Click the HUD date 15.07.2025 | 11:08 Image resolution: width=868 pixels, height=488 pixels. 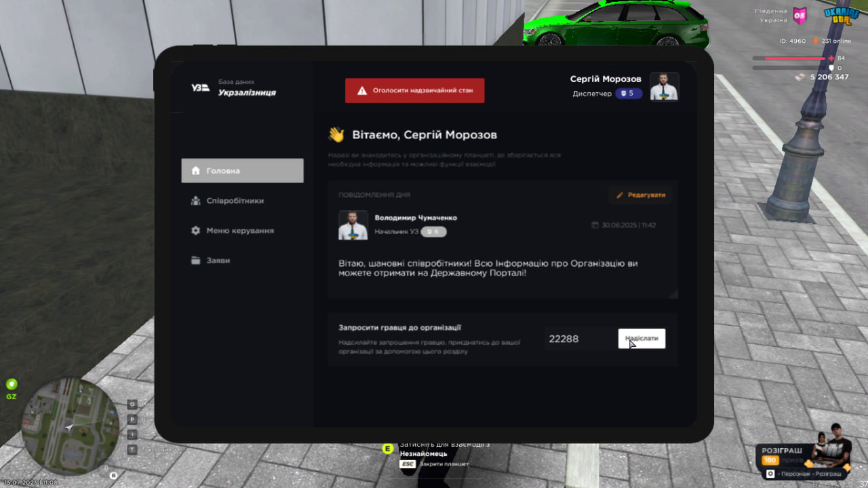(30, 483)
